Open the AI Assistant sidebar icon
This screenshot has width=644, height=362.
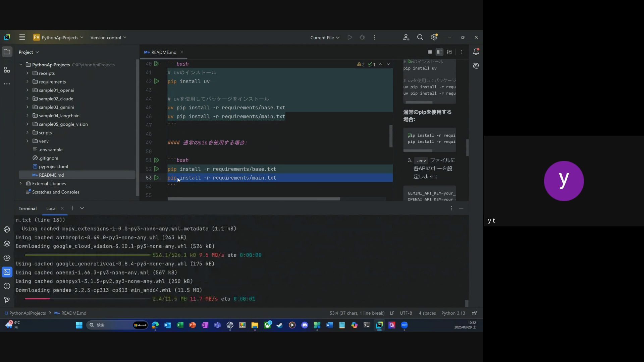(x=476, y=66)
